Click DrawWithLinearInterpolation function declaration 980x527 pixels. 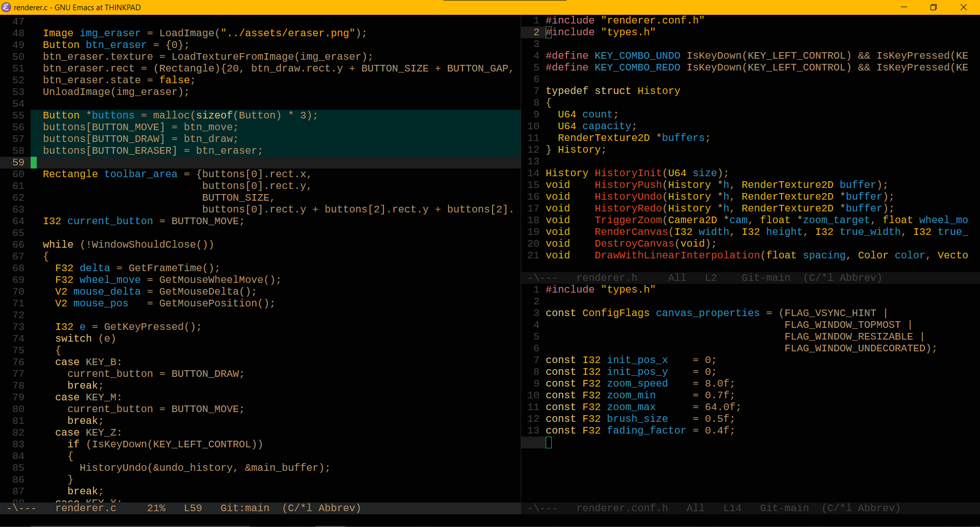[677, 255]
